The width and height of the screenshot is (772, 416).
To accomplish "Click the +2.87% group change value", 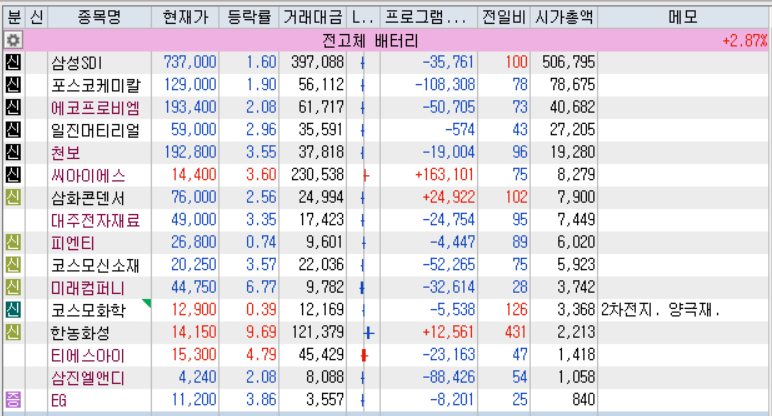I will tap(744, 40).
